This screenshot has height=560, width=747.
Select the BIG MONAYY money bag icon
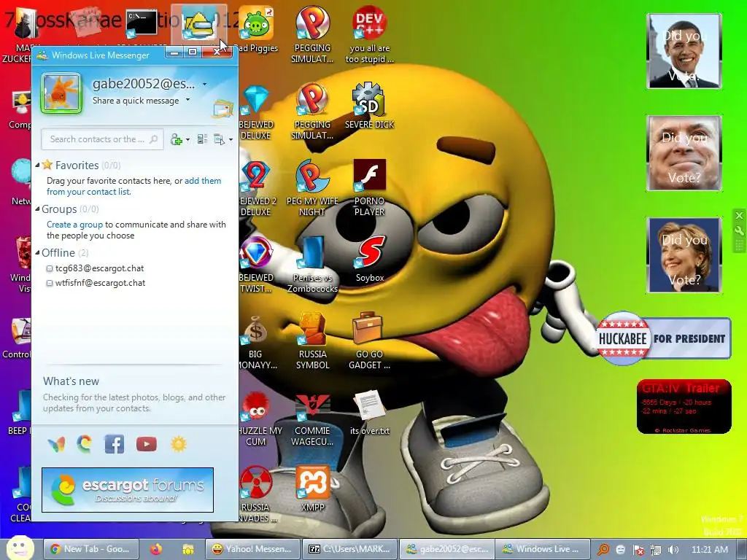[256, 341]
